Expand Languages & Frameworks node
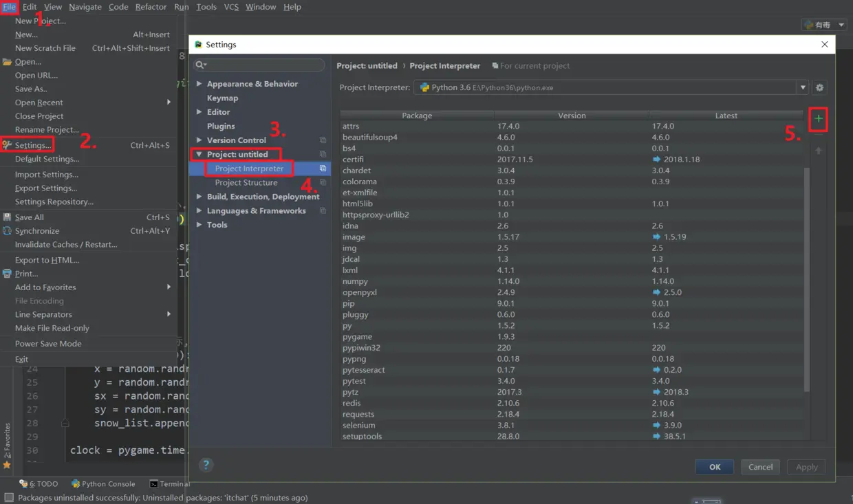 199,211
